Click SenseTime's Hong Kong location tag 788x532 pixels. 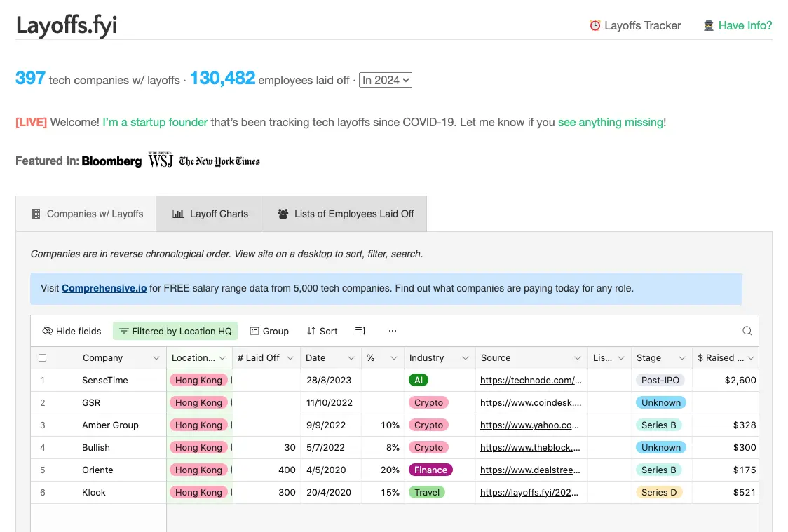198,381
